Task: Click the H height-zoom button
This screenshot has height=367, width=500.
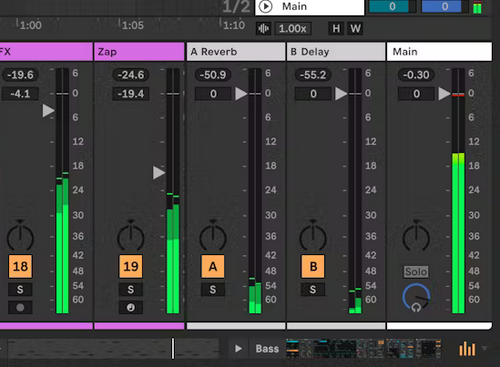Action: point(336,29)
